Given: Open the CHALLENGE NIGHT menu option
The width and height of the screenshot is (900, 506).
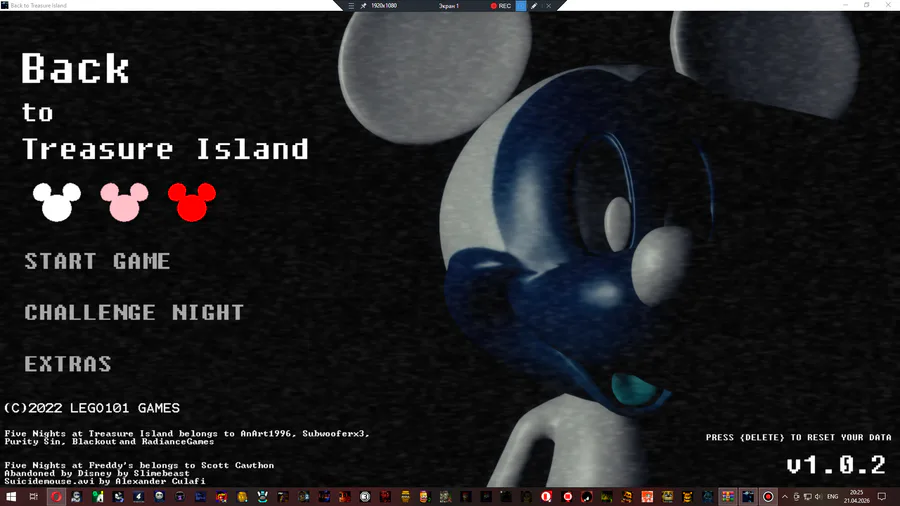Looking at the screenshot, I should (x=134, y=313).
